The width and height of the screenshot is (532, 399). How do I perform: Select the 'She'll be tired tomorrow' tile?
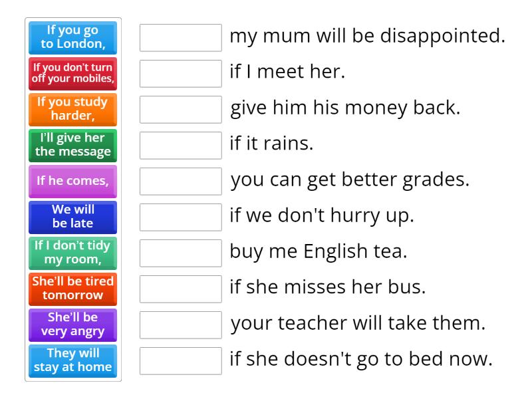(x=73, y=289)
